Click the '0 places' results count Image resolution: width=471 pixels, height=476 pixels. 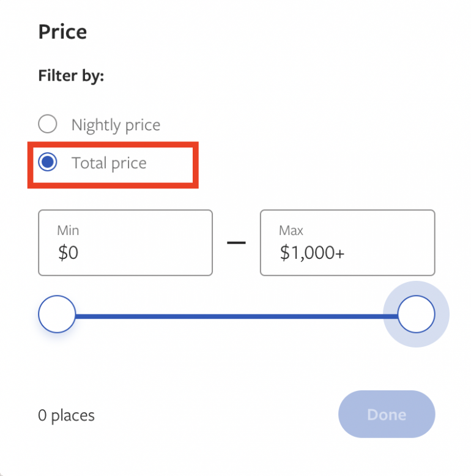click(x=66, y=415)
